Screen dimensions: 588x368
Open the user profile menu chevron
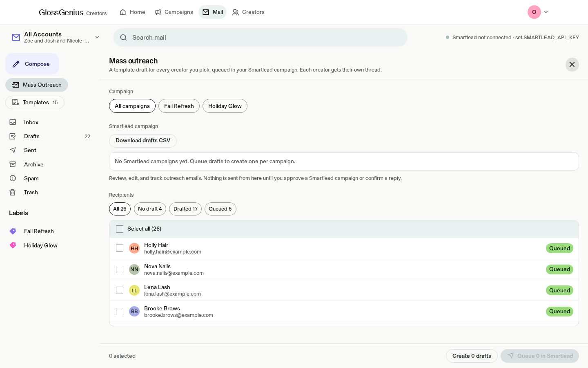[x=546, y=12]
